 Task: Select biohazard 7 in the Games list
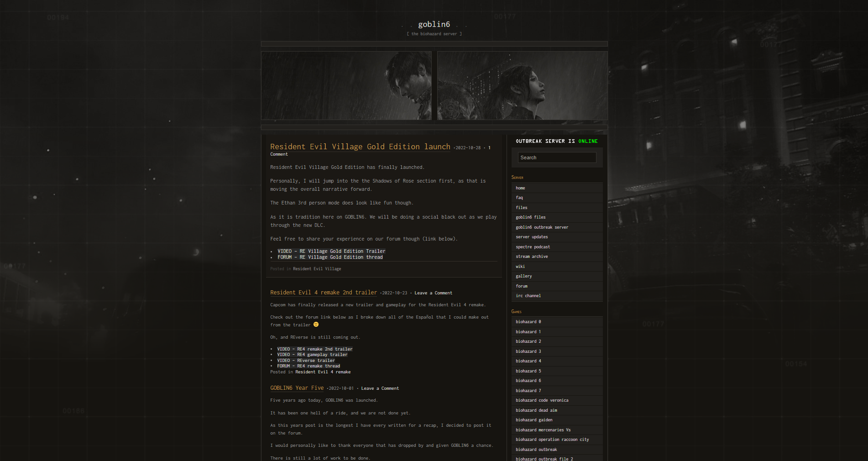557,391
